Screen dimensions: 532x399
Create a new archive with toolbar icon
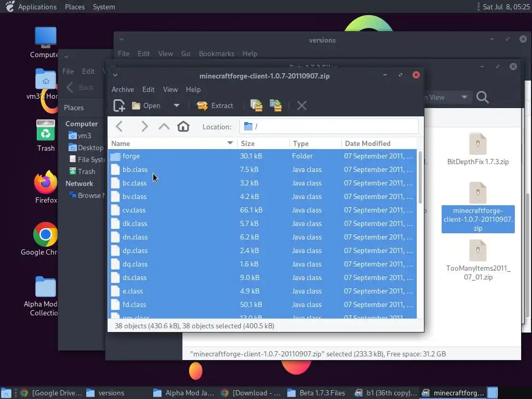119,105
